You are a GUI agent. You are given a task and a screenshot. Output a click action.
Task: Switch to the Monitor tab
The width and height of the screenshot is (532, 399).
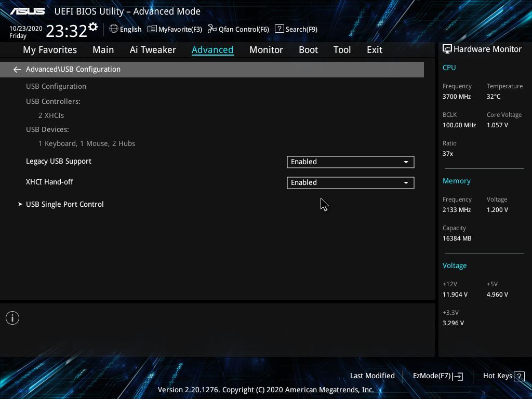click(x=266, y=50)
